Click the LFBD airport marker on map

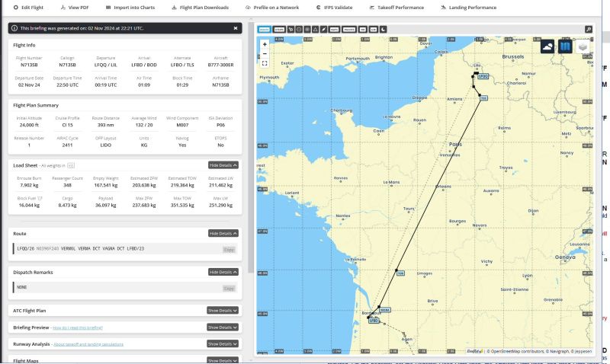coord(374,321)
